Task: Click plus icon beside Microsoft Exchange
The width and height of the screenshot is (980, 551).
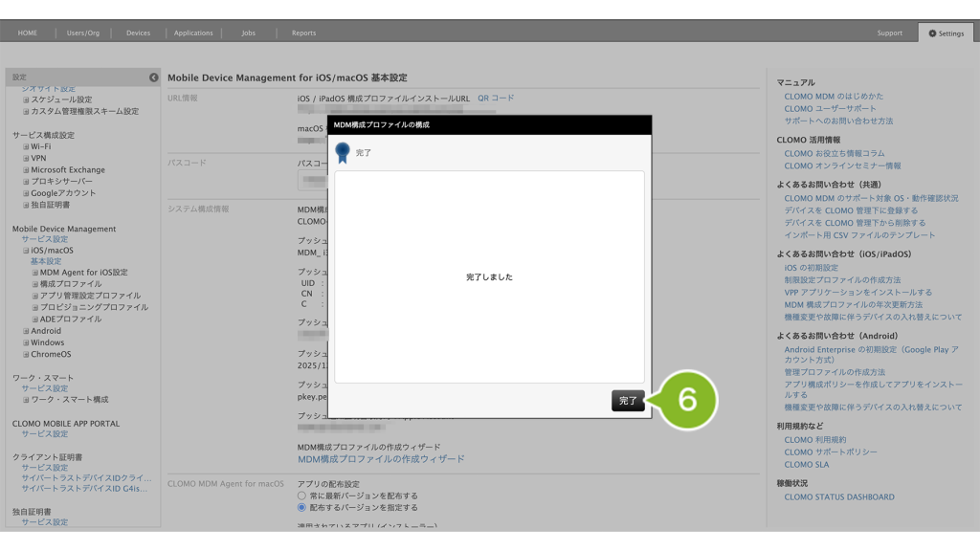Action: pyautogui.click(x=26, y=169)
